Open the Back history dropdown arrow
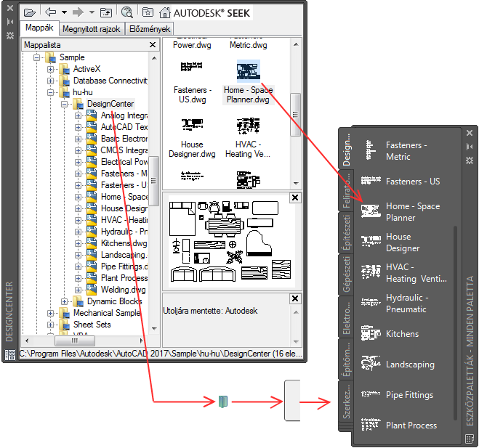The image size is (479, 448). click(64, 12)
